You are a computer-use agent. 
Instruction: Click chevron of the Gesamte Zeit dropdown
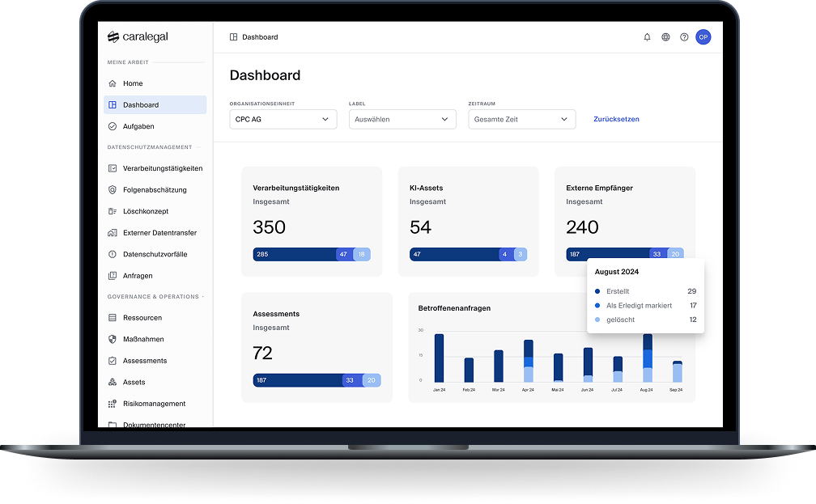point(564,119)
